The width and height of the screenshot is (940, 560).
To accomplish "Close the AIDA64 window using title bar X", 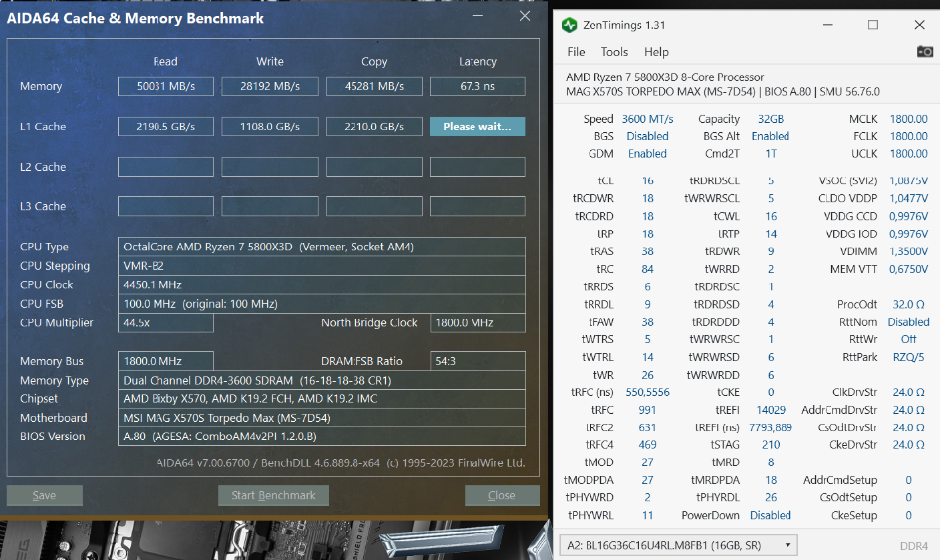I will coord(525,16).
